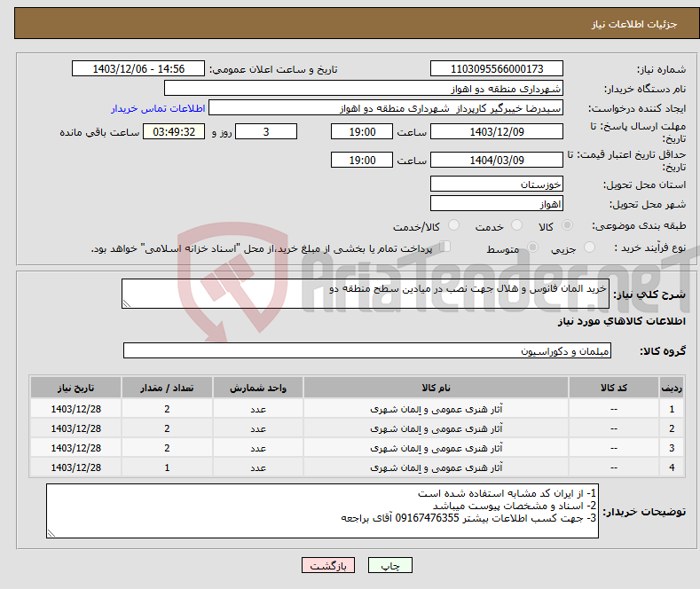The width and height of the screenshot is (700, 589).
Task: Click the request creator name field
Action: [386, 108]
